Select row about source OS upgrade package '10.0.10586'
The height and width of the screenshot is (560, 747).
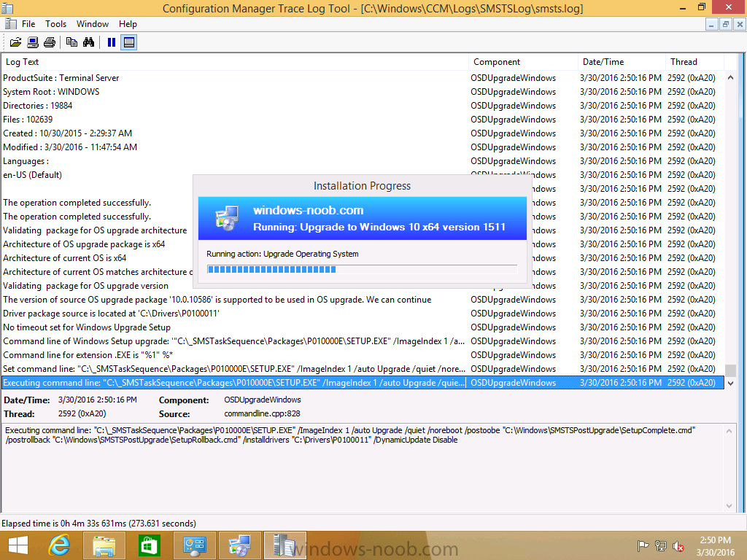pyautogui.click(x=363, y=300)
